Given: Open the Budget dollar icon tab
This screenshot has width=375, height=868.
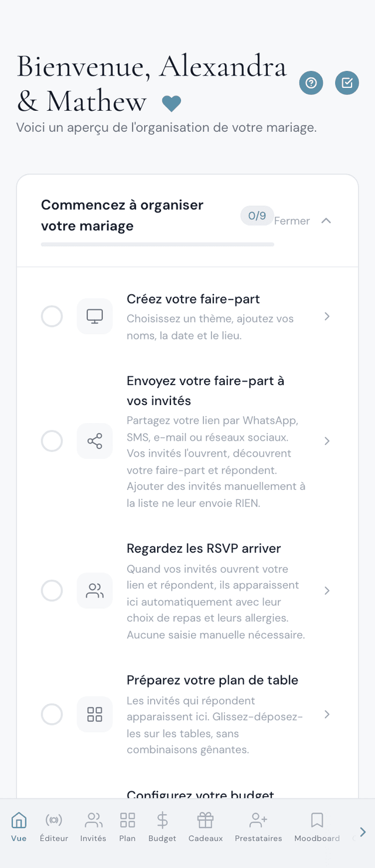Looking at the screenshot, I should coord(162,827).
